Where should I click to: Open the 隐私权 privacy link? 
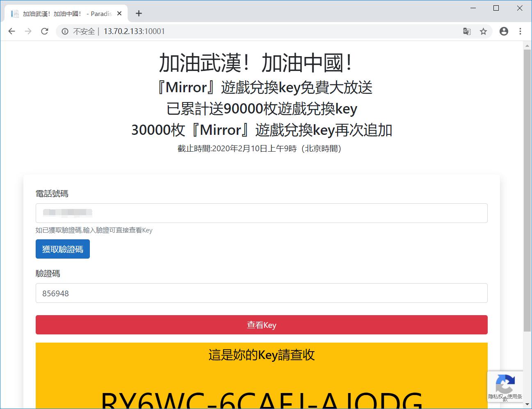point(493,396)
